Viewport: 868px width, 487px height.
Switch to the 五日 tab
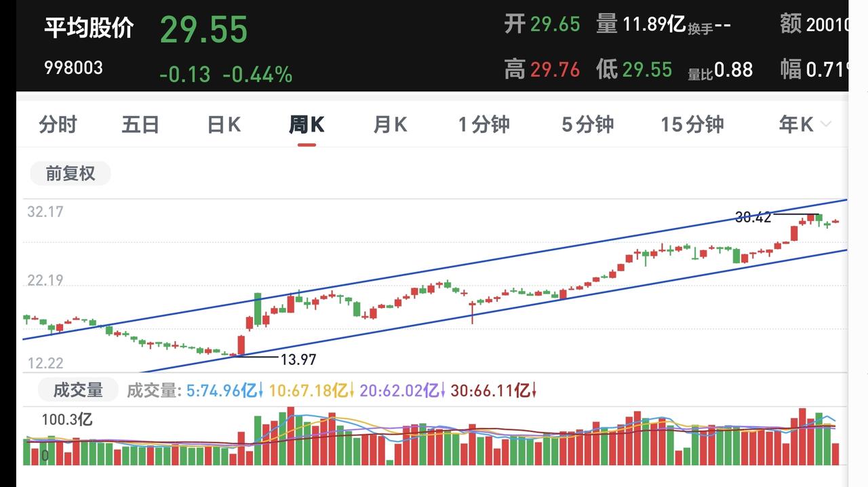[140, 125]
